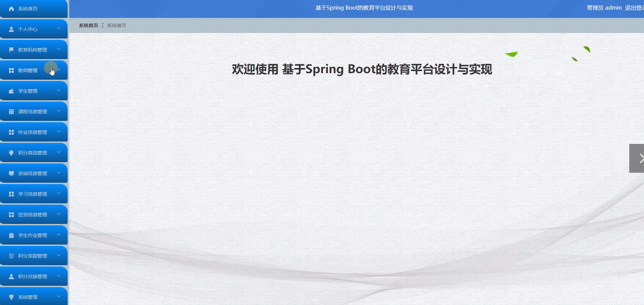Expand the 积分奖励管理 chevron

(x=59, y=255)
